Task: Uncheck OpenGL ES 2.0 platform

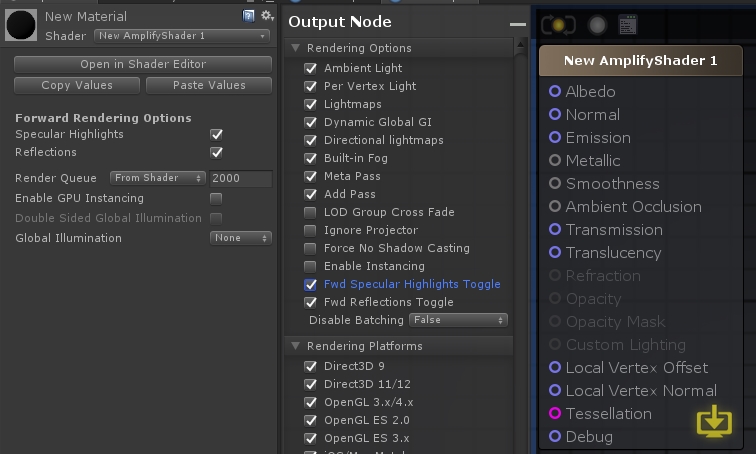Action: coord(310,420)
